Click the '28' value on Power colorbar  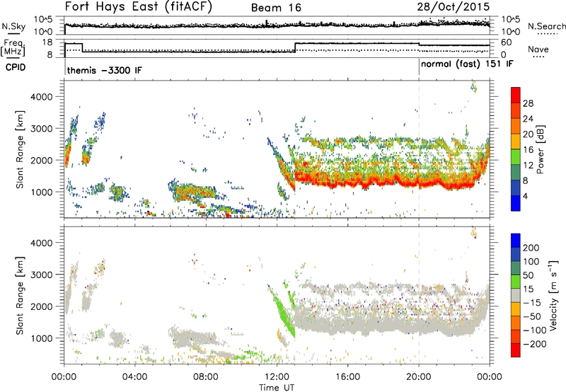coord(528,103)
